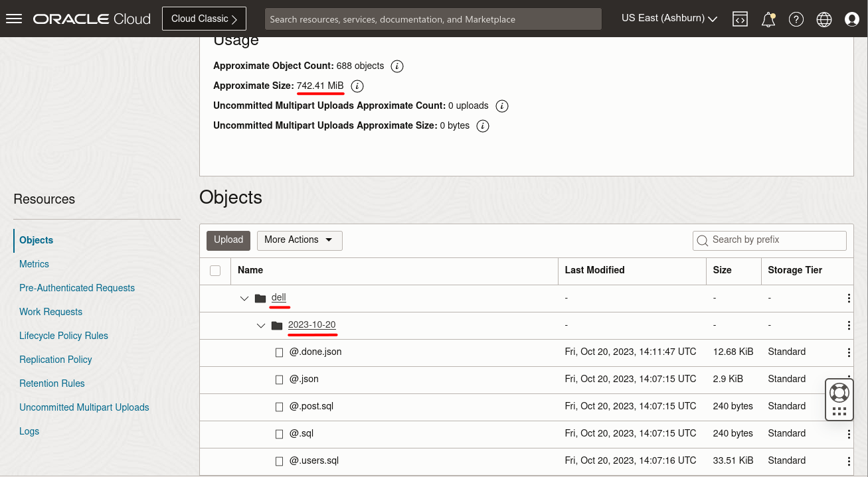868x477 pixels.
Task: Open the accessibility assistance widget
Action: tap(839, 399)
